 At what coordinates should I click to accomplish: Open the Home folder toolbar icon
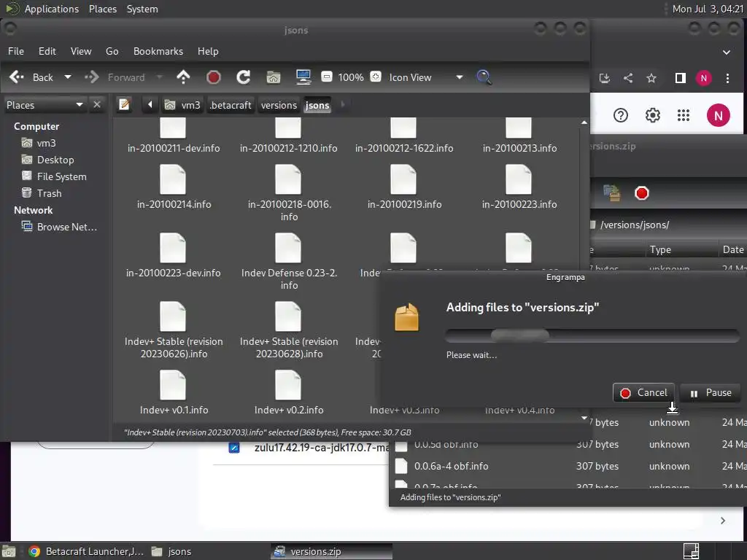click(x=274, y=77)
